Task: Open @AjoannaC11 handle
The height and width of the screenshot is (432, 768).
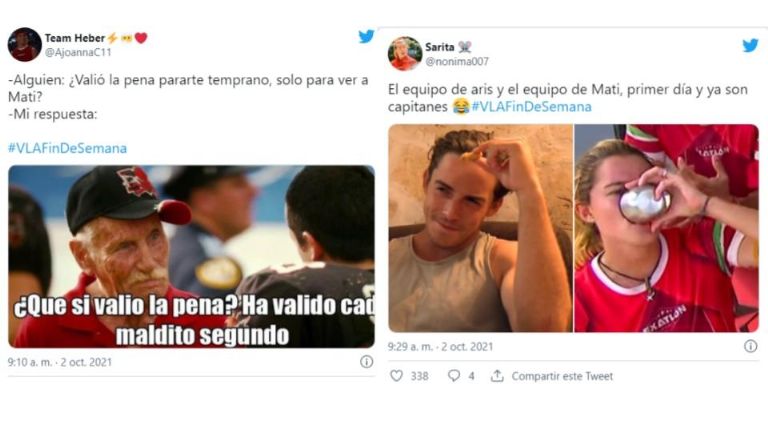Action: (x=78, y=52)
